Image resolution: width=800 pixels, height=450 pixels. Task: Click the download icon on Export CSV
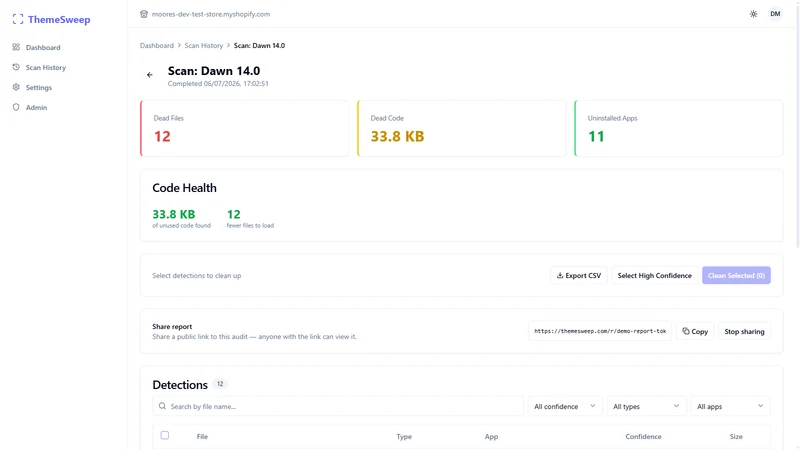(x=560, y=276)
